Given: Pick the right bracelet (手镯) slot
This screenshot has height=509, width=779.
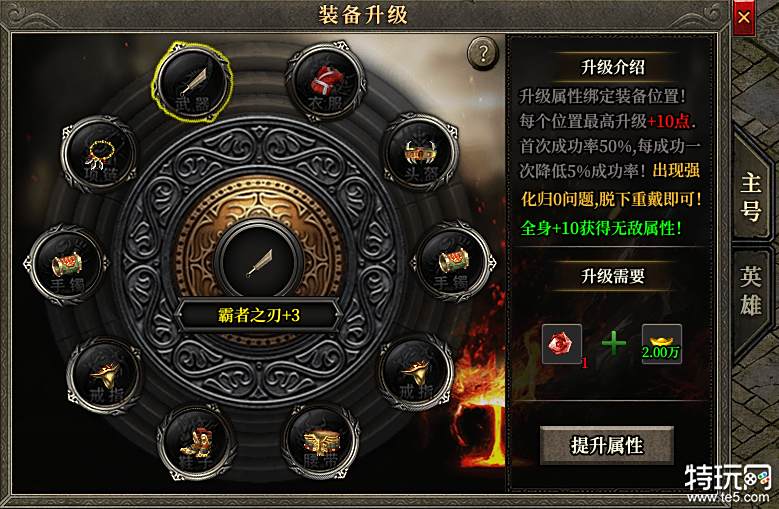Looking at the screenshot, I should point(452,262).
